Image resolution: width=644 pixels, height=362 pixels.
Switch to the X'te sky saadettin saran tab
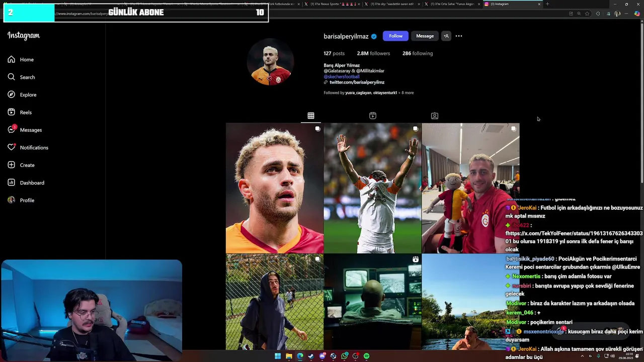coord(392,4)
